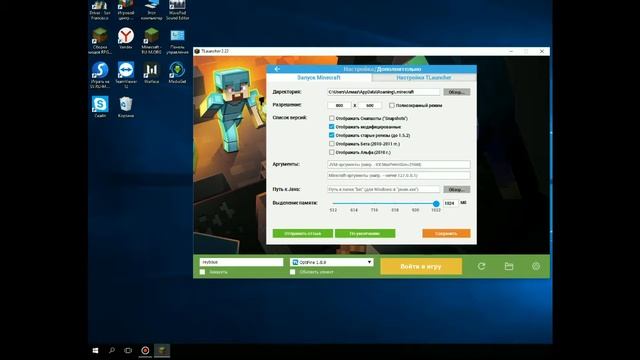Click the resolution width field (800)
The width and height of the screenshot is (640, 360).
click(339, 105)
